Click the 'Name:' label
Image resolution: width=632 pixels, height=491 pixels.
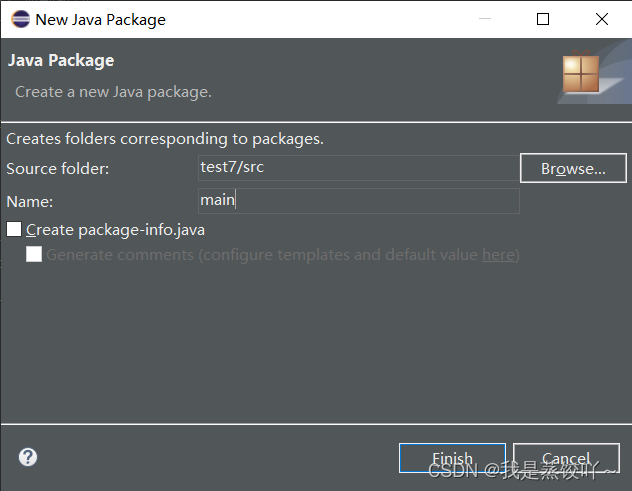coord(30,201)
